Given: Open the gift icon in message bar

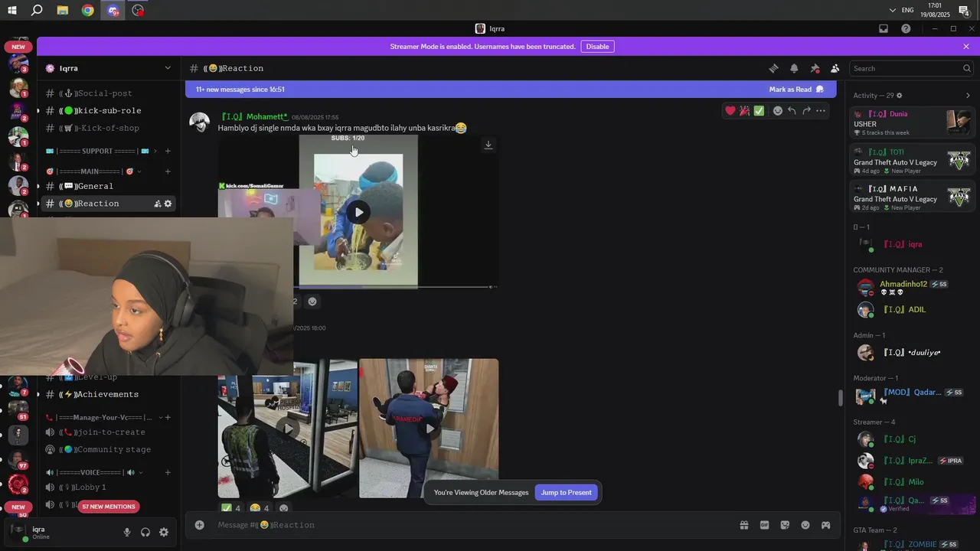Looking at the screenshot, I should tap(743, 525).
